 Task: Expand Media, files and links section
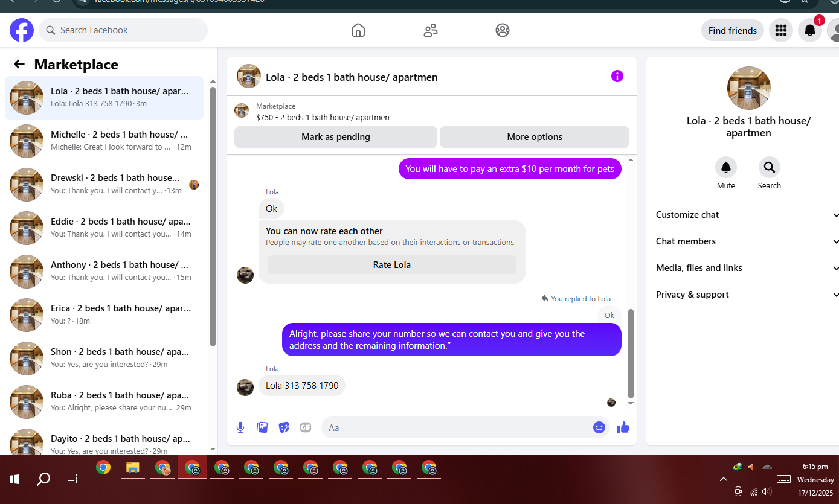tap(747, 268)
